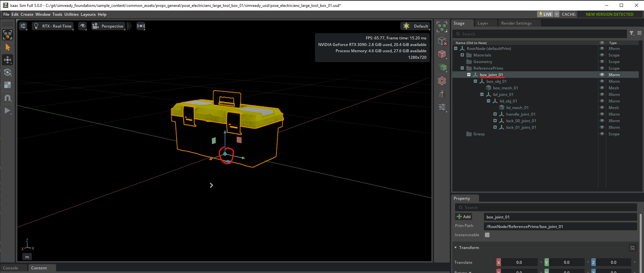Click the LIVE session button
This screenshot has height=273, width=644.
545,14
